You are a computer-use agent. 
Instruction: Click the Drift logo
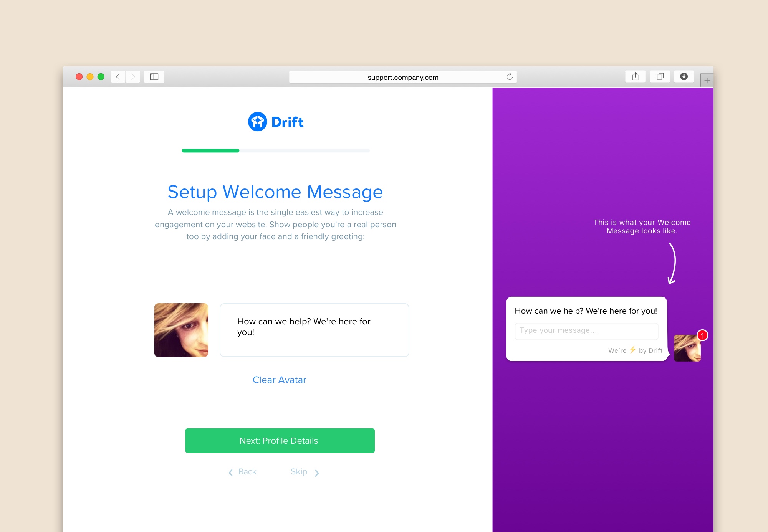(x=276, y=122)
